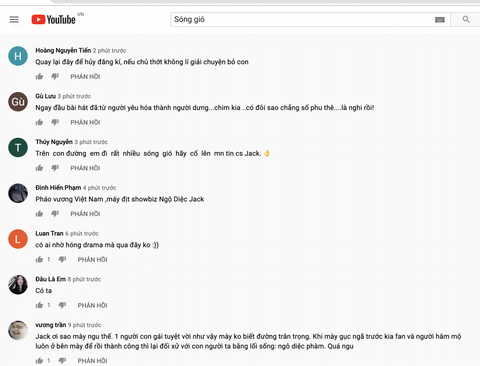Click Luan Tran's orange L avatar

coord(18,239)
